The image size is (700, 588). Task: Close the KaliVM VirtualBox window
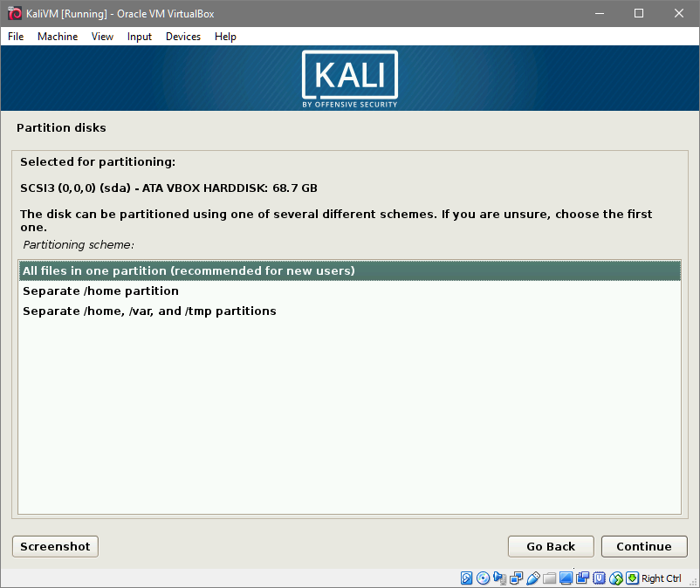pyautogui.click(x=678, y=13)
